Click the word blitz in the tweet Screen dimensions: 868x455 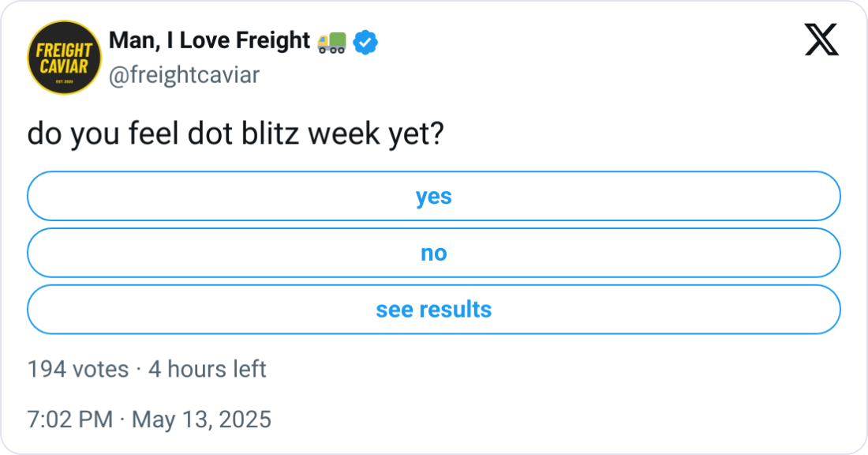[x=270, y=135]
